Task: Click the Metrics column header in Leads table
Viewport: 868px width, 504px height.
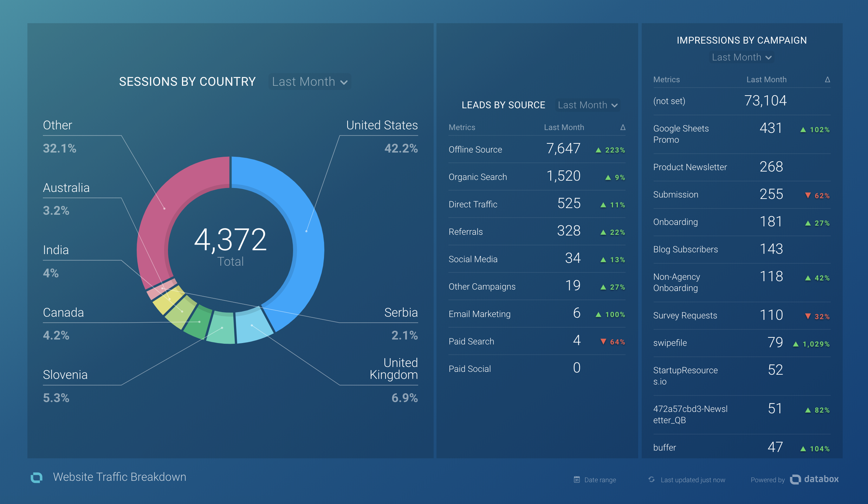Action: tap(462, 127)
